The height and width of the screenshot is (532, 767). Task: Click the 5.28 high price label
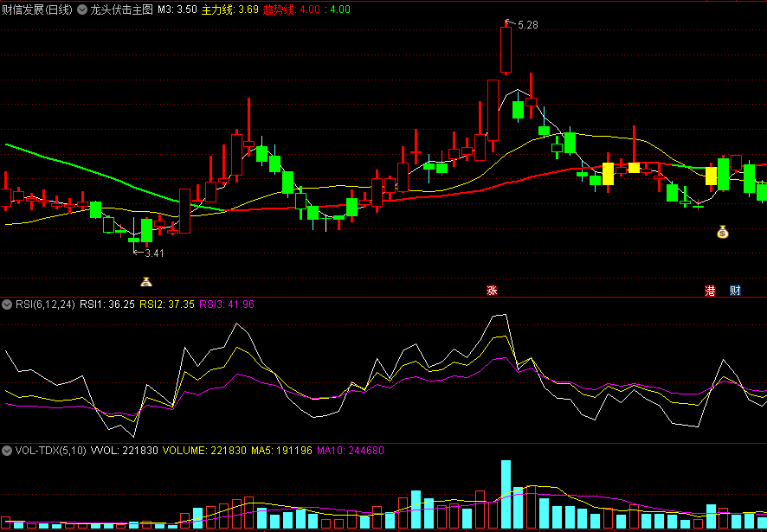click(x=527, y=25)
